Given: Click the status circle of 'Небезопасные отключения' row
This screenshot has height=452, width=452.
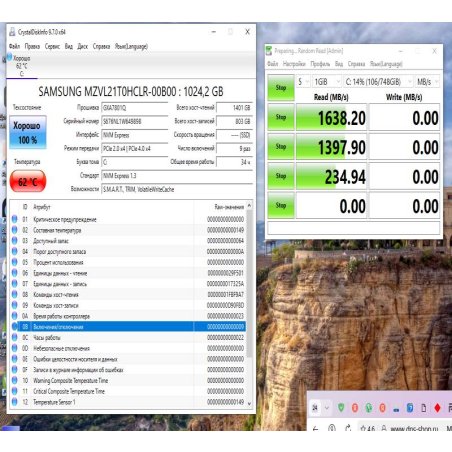Looking at the screenshot, I should click(15, 348).
